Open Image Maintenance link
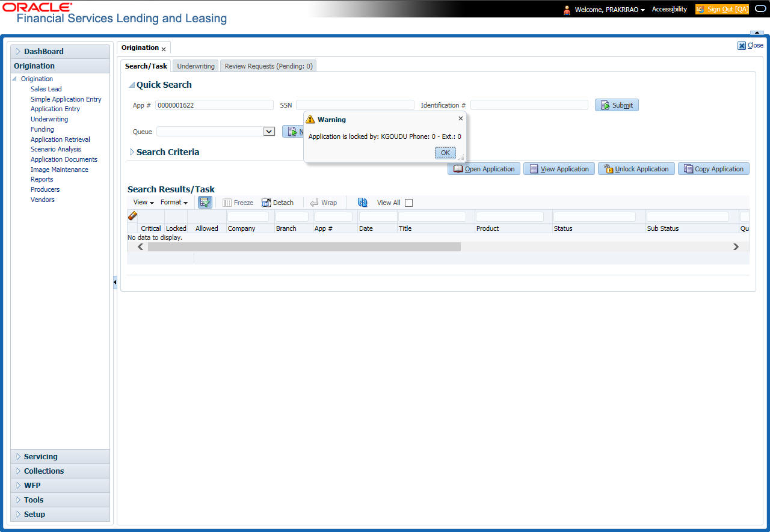The width and height of the screenshot is (770, 532). (x=60, y=170)
